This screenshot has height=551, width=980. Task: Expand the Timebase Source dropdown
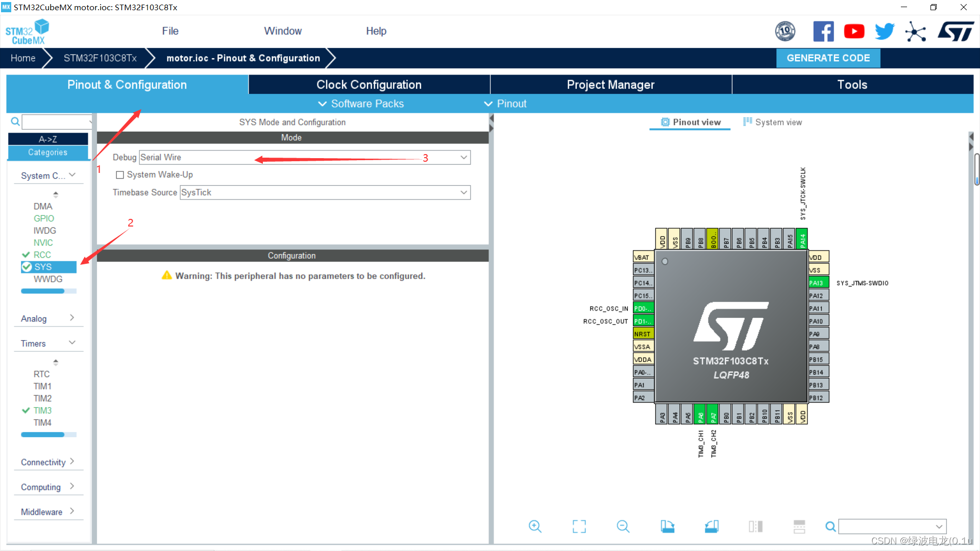point(464,192)
